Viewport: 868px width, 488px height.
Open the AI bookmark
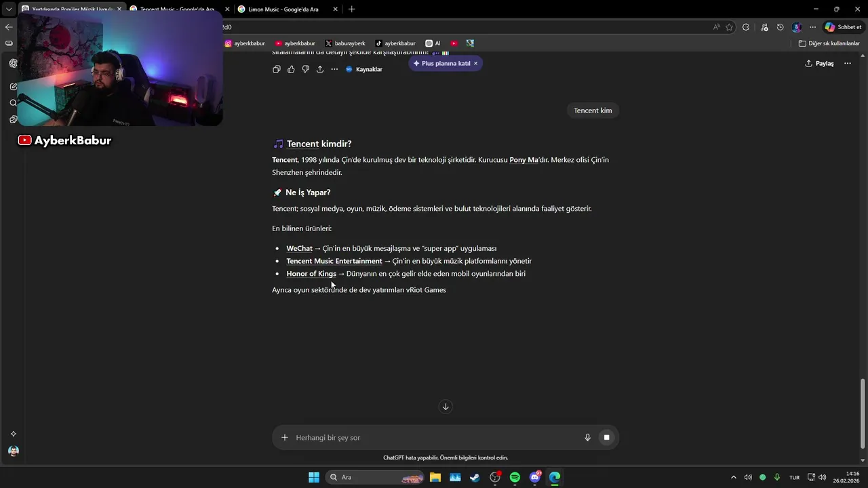point(433,43)
